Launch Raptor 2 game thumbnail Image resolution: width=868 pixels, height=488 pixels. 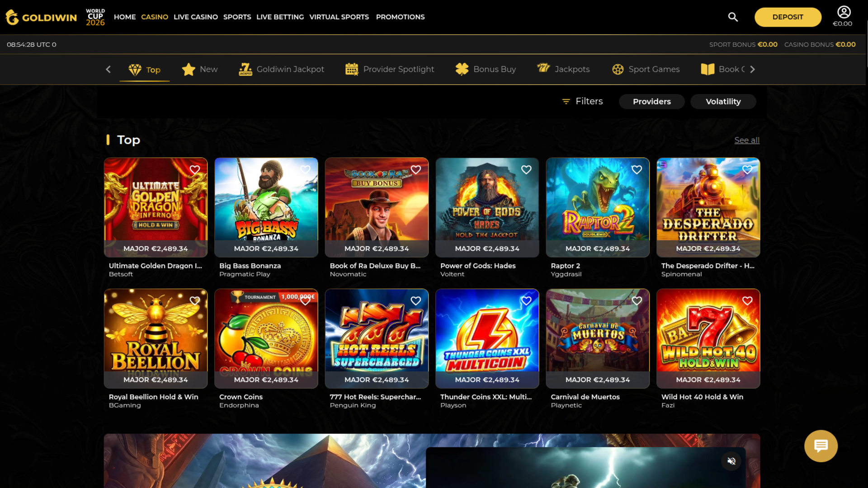click(x=598, y=207)
